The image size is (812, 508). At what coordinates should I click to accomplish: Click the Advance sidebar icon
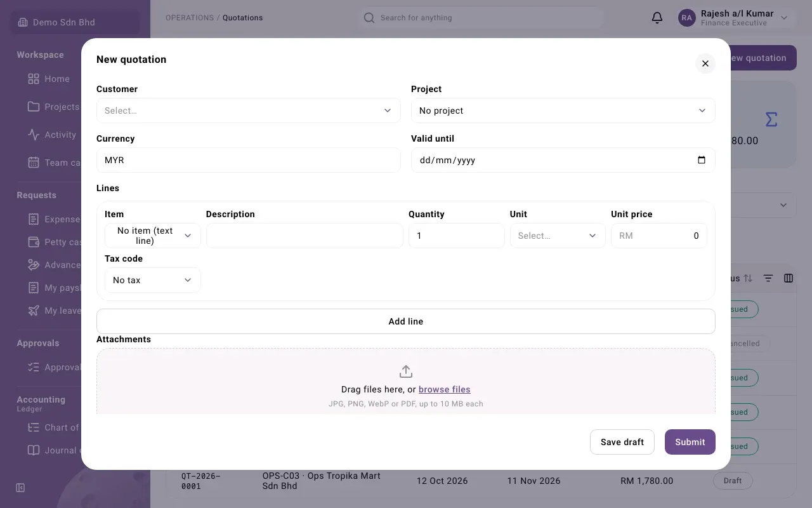coord(34,265)
